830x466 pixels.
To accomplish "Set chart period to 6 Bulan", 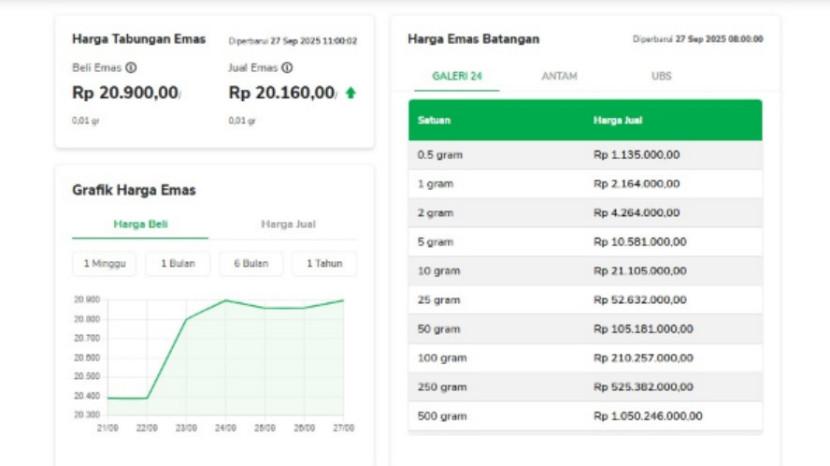I will [250, 264].
